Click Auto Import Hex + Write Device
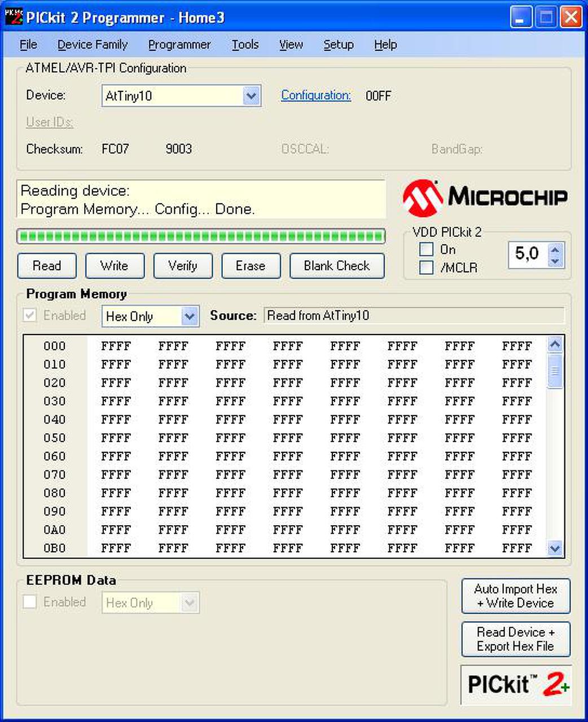The image size is (588, 722). pos(516,596)
